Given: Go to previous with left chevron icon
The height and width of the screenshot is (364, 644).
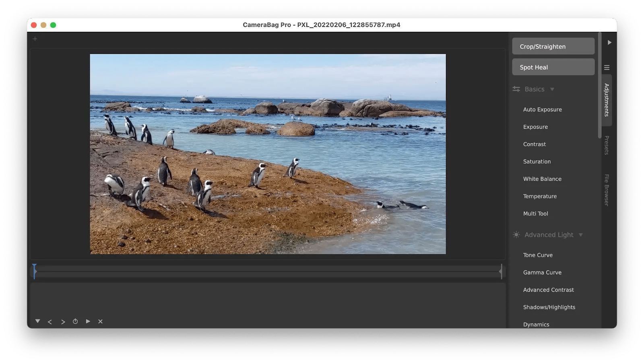Looking at the screenshot, I should pos(50,322).
